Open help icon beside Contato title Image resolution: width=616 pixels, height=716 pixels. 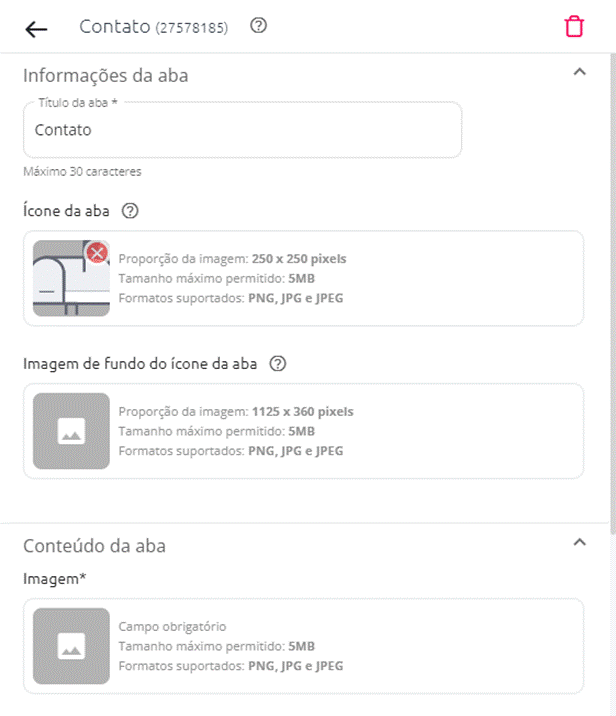point(258,25)
